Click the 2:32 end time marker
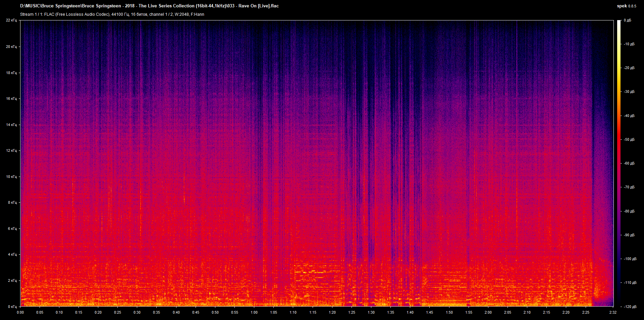This screenshot has width=644, height=320. point(613,312)
